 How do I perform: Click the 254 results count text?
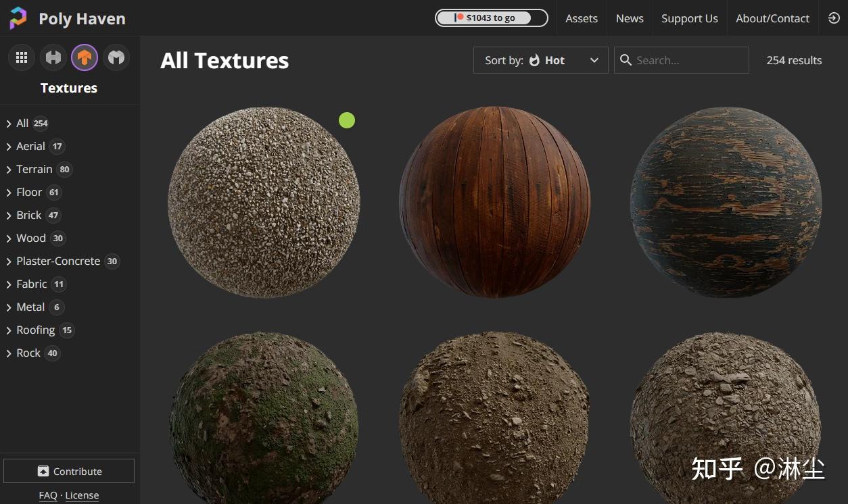tap(794, 60)
